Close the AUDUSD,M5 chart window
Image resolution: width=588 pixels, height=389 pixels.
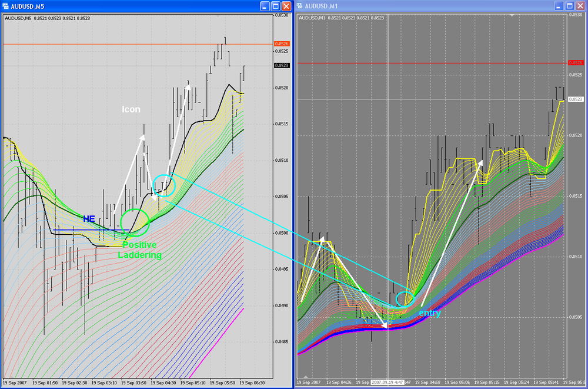pyautogui.click(x=286, y=6)
